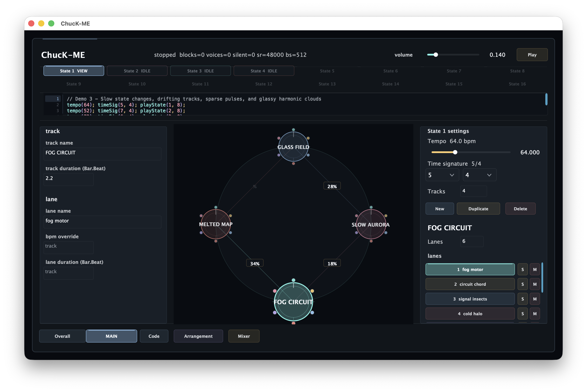The width and height of the screenshot is (587, 392).
Task: Select the State 5 slot
Action: pos(327,71)
